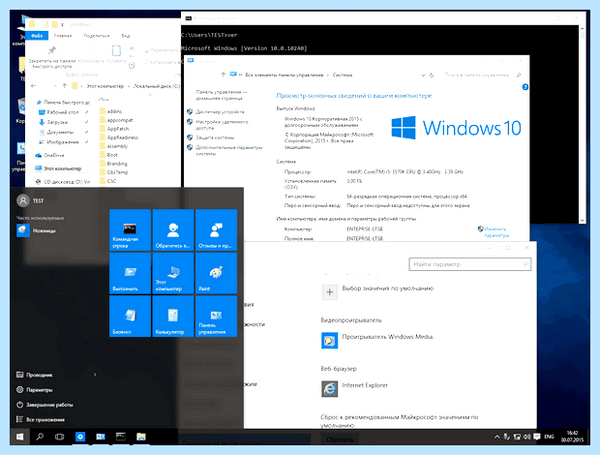600x455 pixels.
Task: Select the addins folder in Explorer
Action: click(x=111, y=111)
